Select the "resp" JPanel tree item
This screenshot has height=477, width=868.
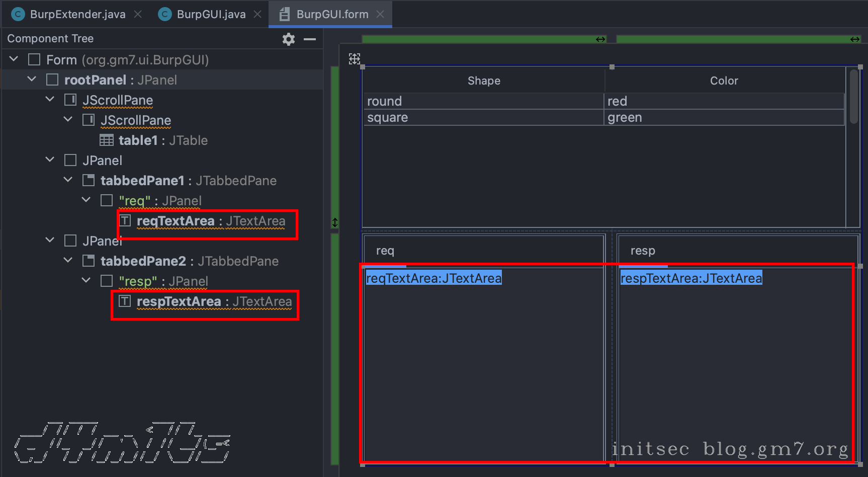click(x=163, y=281)
